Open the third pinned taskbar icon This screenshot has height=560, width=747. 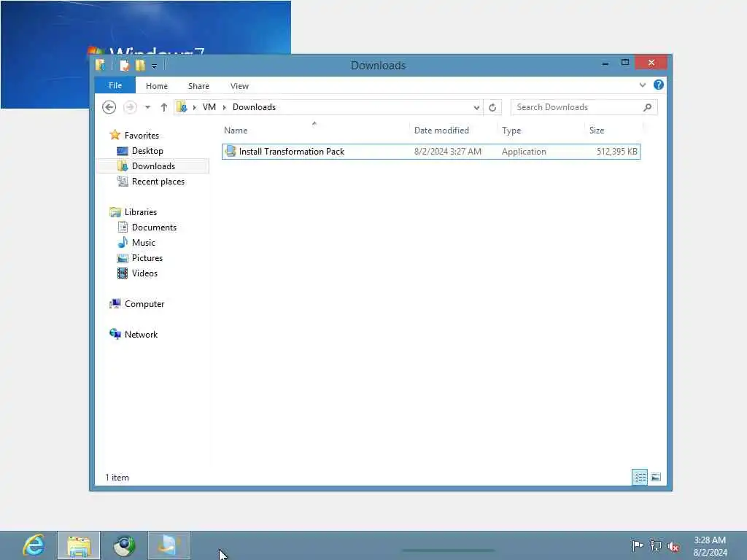click(124, 545)
